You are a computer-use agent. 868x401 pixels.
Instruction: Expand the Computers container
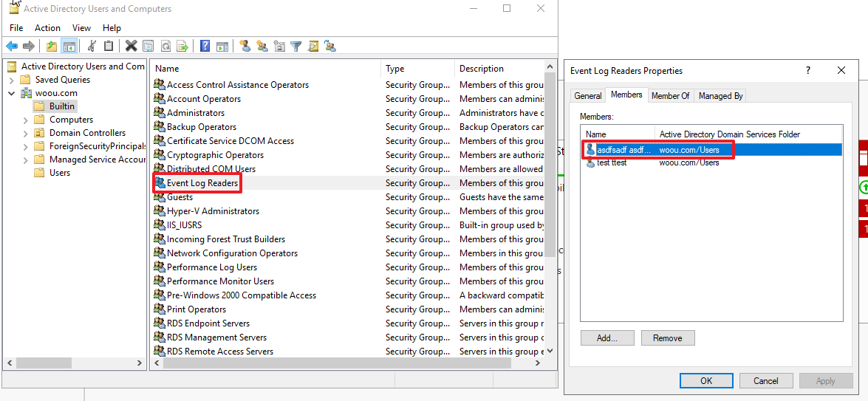tap(25, 120)
